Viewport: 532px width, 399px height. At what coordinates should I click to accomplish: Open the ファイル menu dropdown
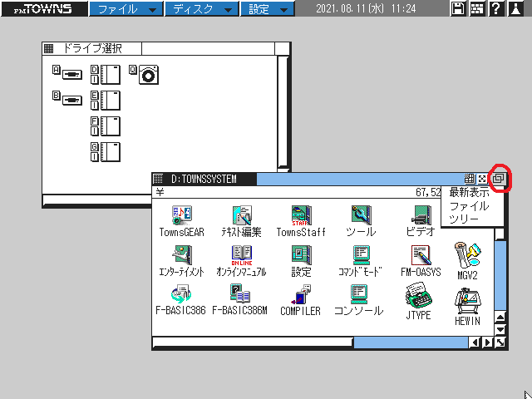126,9
